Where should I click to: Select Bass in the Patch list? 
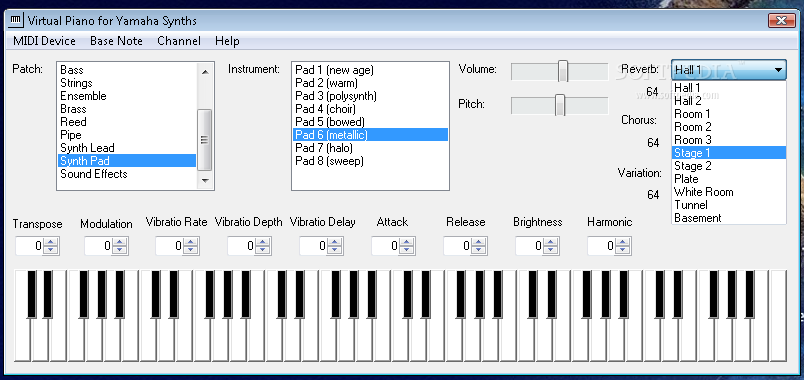127,70
